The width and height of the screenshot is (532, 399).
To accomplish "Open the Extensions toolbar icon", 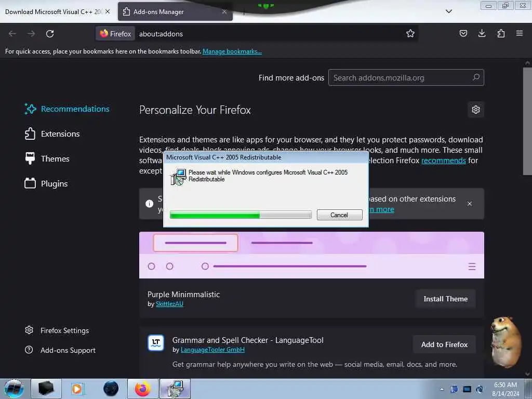I will (501, 33).
